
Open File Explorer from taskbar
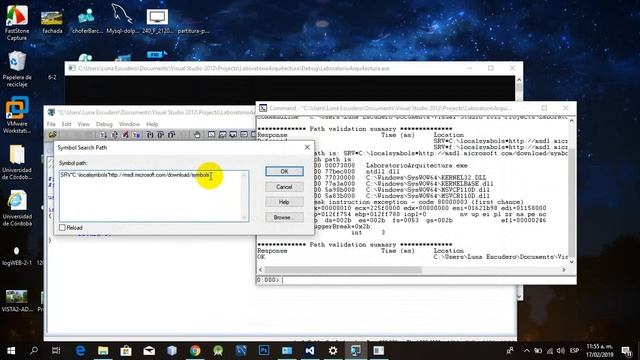coord(103,351)
